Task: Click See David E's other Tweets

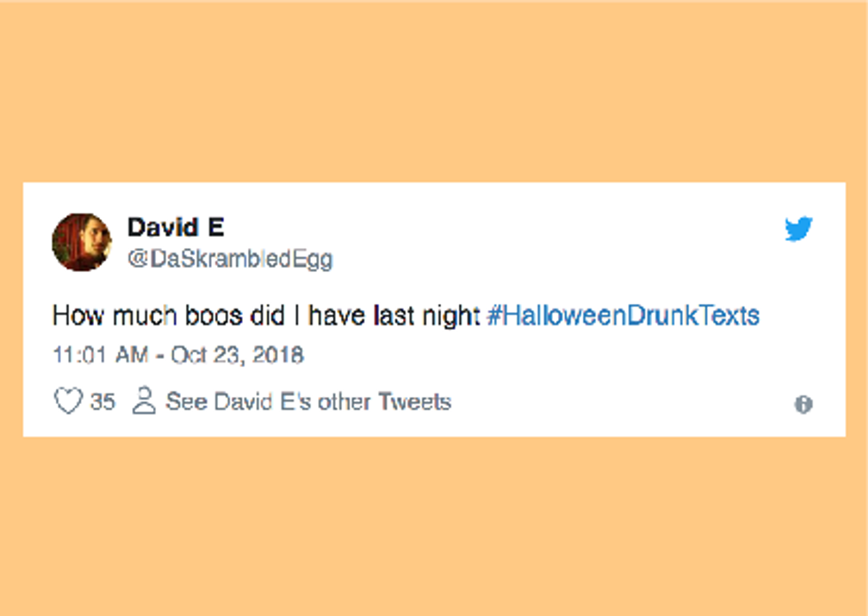Action: point(308,402)
